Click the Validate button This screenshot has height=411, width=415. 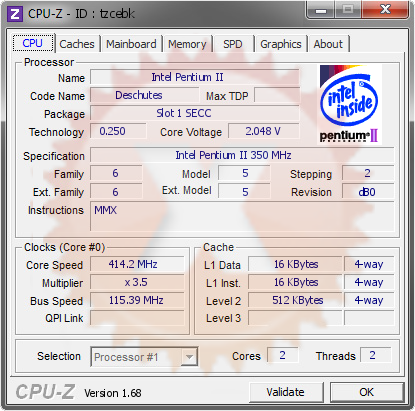pyautogui.click(x=286, y=392)
